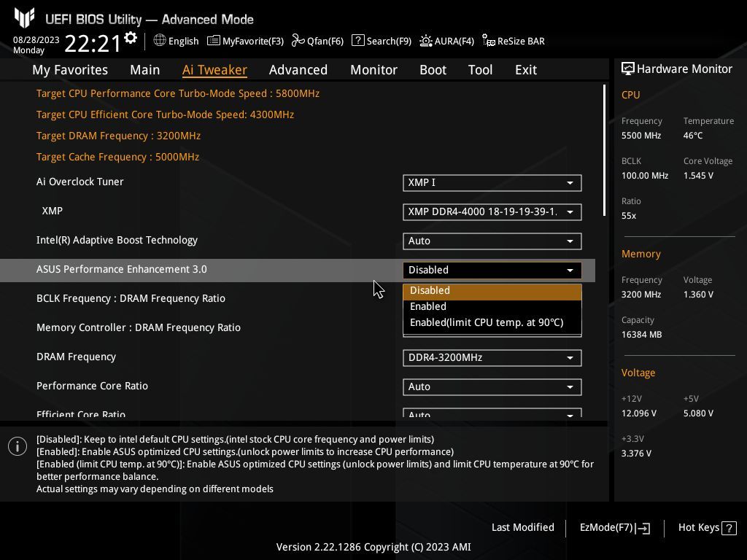The height and width of the screenshot is (560, 747).
Task: Click the info icon beside help text
Action: (18, 446)
